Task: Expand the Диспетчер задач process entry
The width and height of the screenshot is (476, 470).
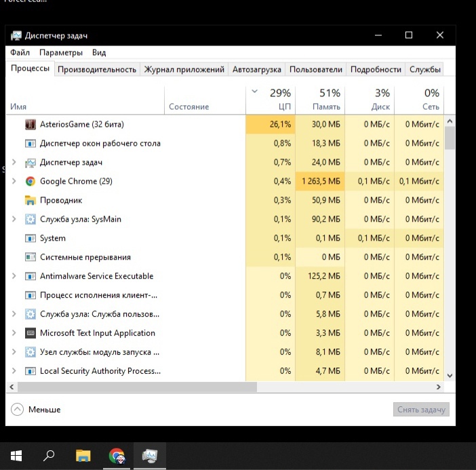Action: coord(14,162)
